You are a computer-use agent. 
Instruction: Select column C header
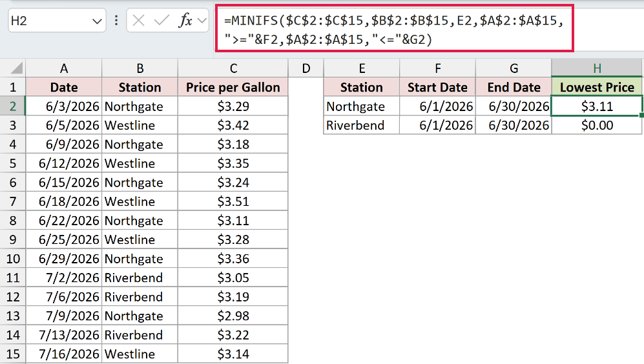(233, 68)
